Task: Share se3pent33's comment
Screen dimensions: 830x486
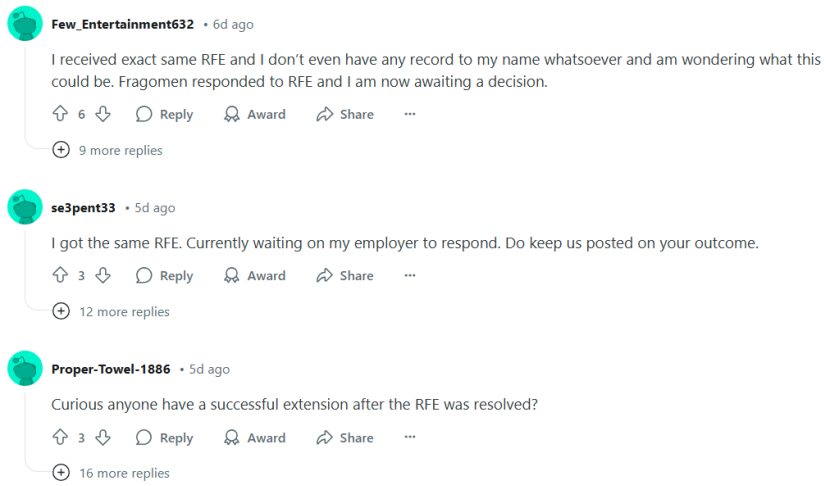Action: tap(345, 276)
